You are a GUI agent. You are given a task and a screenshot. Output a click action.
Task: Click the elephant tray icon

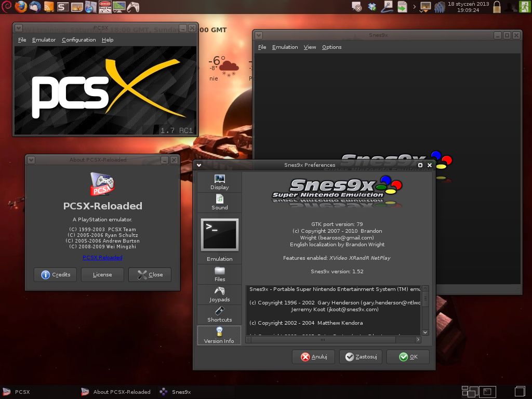[440, 7]
